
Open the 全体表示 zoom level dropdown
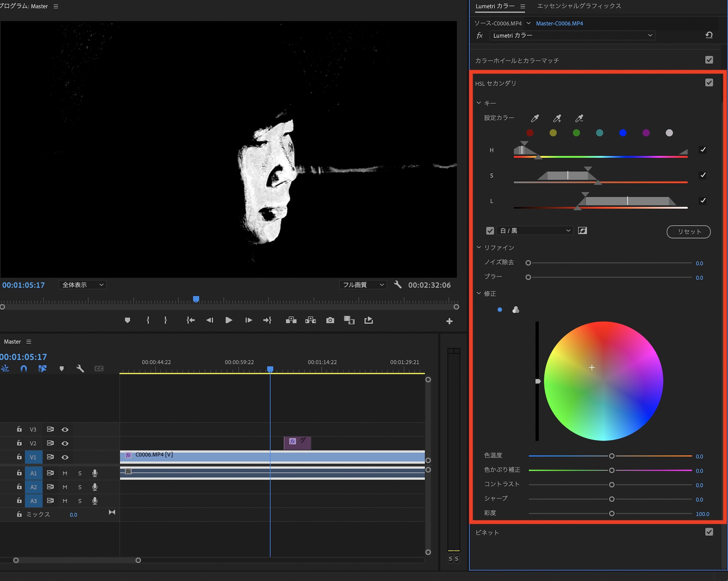(x=83, y=285)
